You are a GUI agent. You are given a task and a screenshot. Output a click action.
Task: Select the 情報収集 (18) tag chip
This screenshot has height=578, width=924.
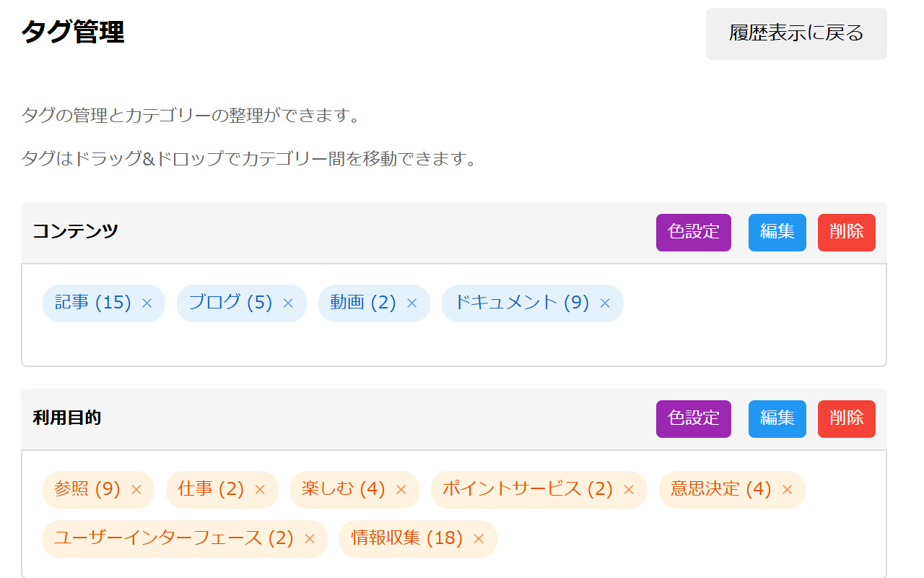tap(406, 539)
